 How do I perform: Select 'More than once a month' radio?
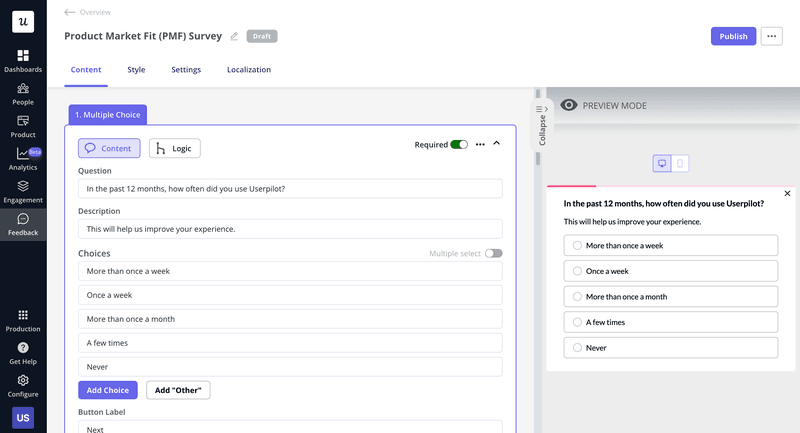[x=577, y=296]
